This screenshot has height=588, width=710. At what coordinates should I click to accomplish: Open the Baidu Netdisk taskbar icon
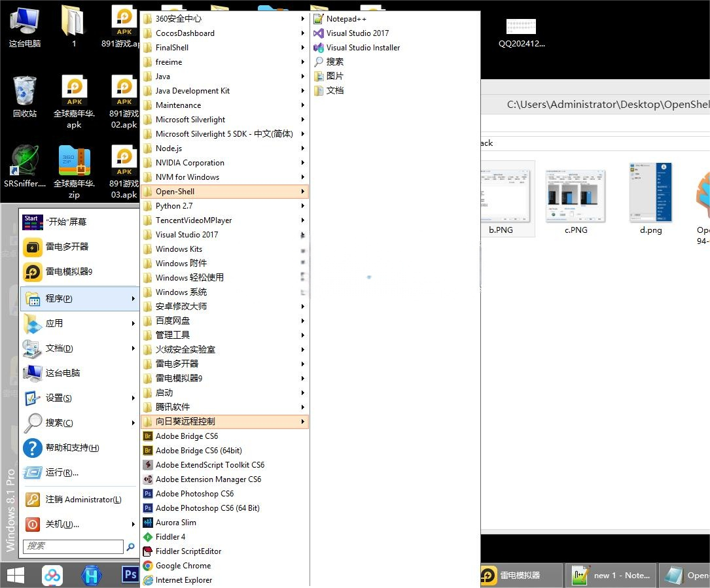(52, 576)
